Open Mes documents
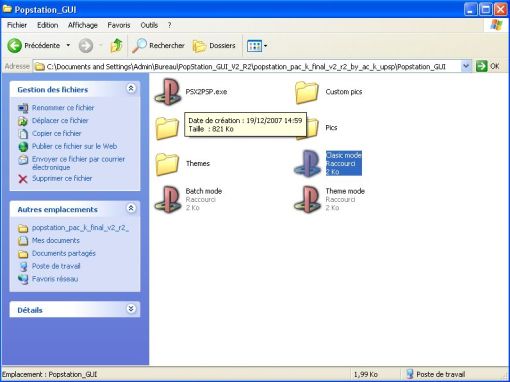 point(56,240)
